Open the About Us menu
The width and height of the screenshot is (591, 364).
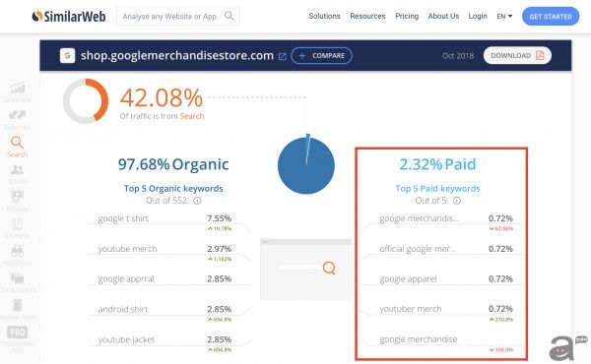click(443, 16)
